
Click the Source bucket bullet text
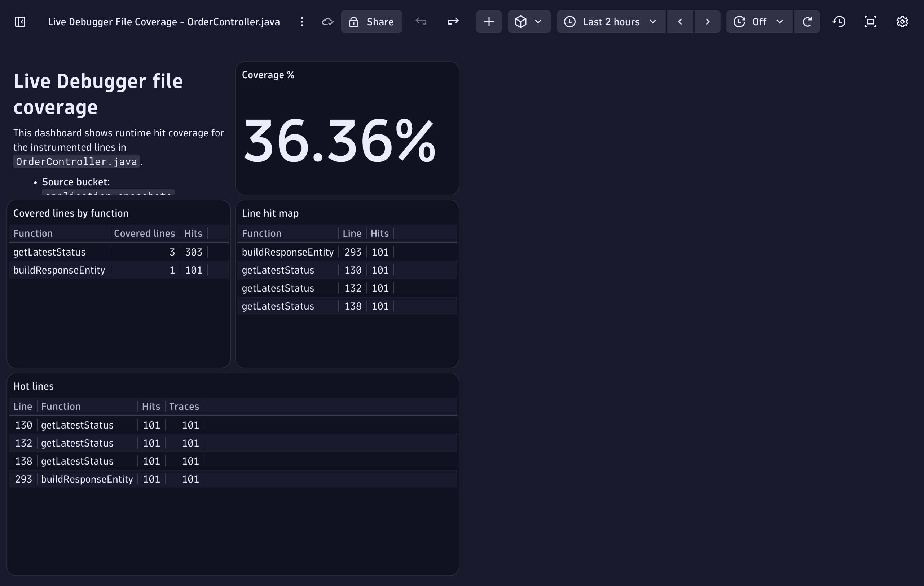(x=76, y=182)
